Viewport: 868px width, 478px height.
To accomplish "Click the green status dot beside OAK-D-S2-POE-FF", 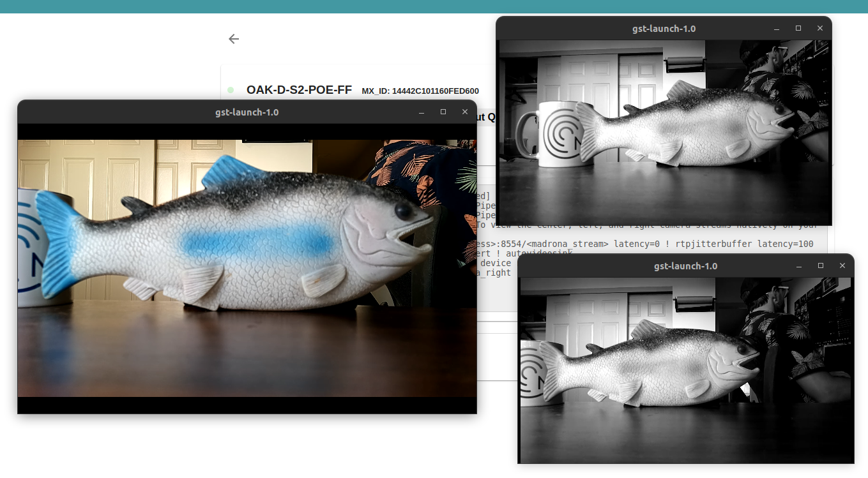I will pyautogui.click(x=231, y=91).
